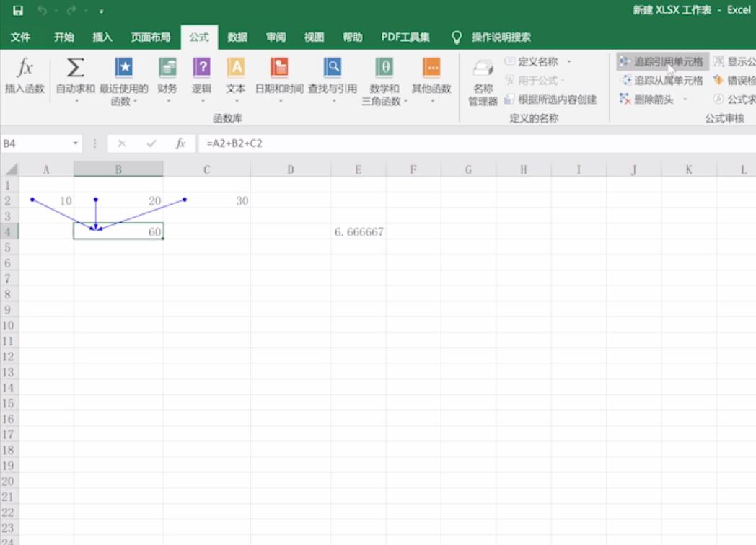Click the 删除箭头 button
The width and height of the screenshot is (756, 545).
point(647,99)
